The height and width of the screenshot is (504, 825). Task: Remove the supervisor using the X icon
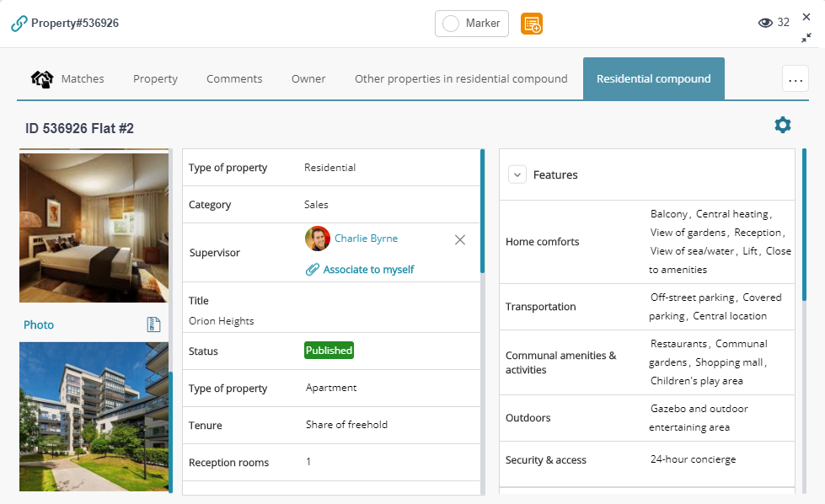point(460,239)
